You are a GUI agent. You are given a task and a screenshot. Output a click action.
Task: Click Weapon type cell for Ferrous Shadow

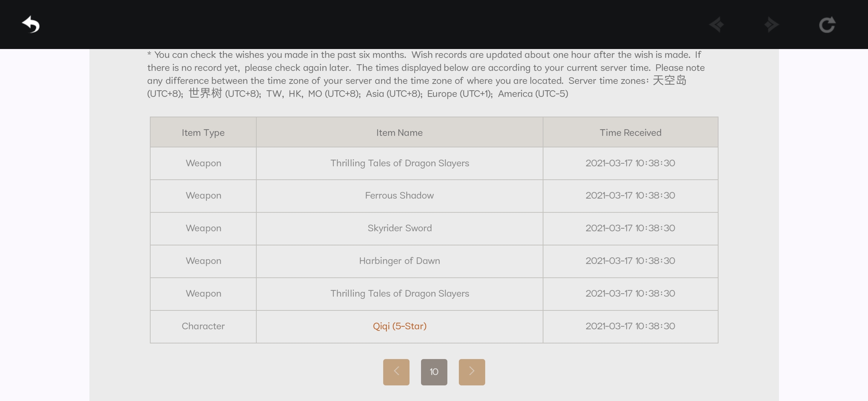pyautogui.click(x=203, y=196)
